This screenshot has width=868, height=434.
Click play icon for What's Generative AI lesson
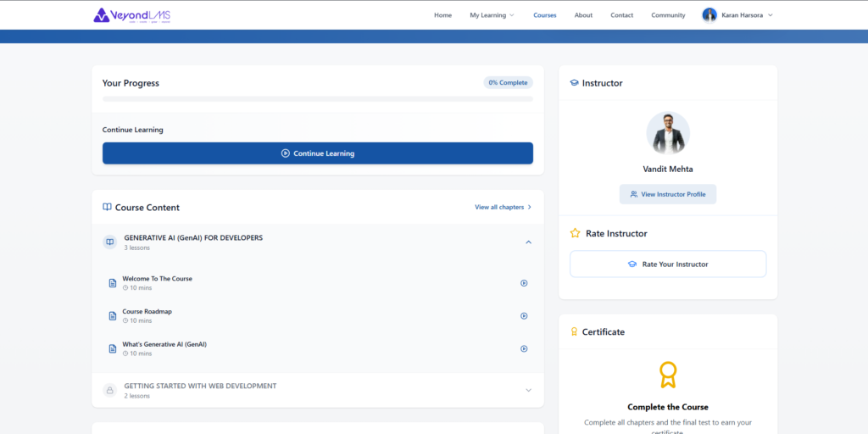tap(524, 348)
